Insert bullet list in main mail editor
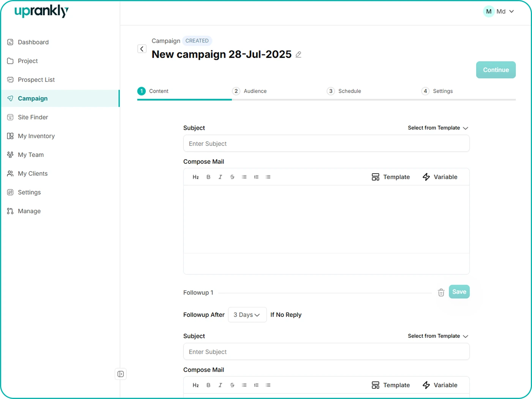Screen dimensions: 532x399 tap(244, 177)
